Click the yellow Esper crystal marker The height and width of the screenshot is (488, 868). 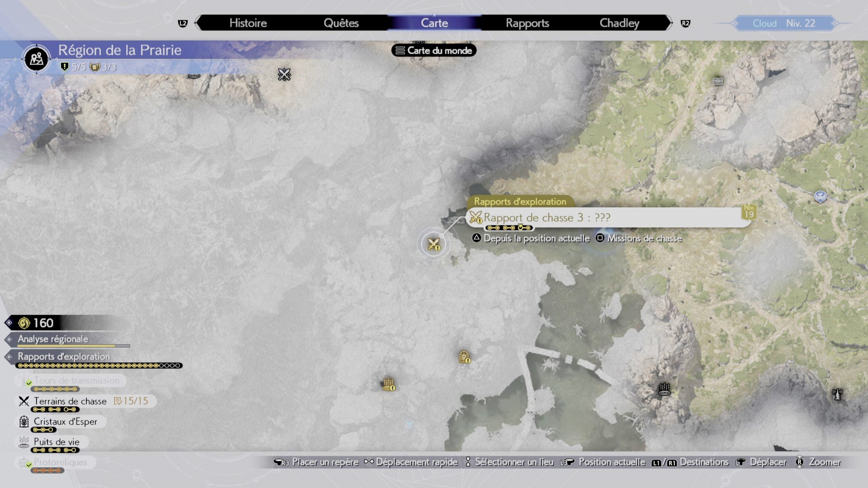(x=464, y=357)
